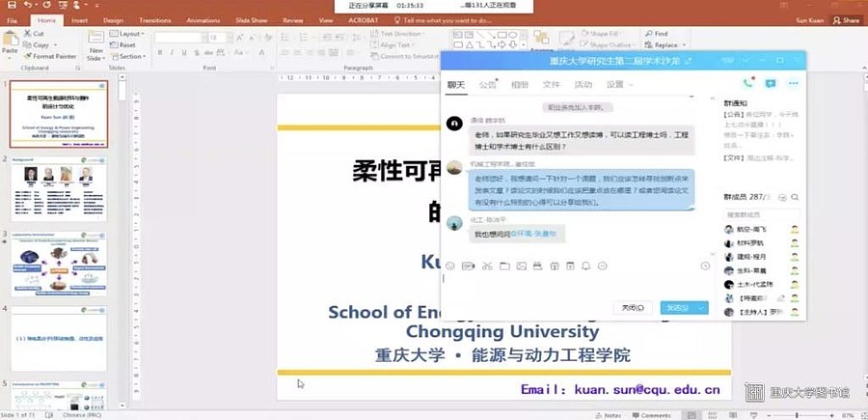Click the GIF icon in the chat toolbar
Image resolution: width=868 pixels, height=420 pixels.
[x=469, y=266]
